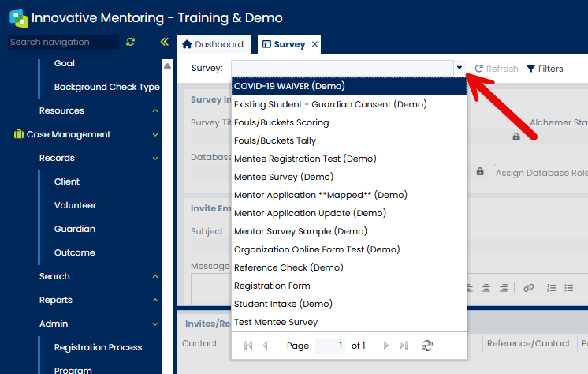Image resolution: width=588 pixels, height=374 pixels.
Task: Select COVID-19 WAIVER (Demo) survey option
Action: pyautogui.click(x=289, y=86)
